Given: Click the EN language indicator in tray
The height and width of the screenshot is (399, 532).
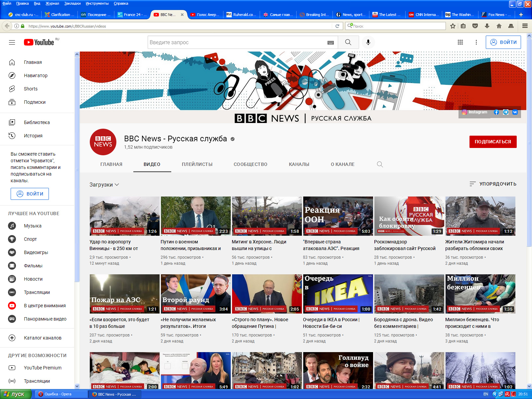Looking at the screenshot, I should 486,394.
